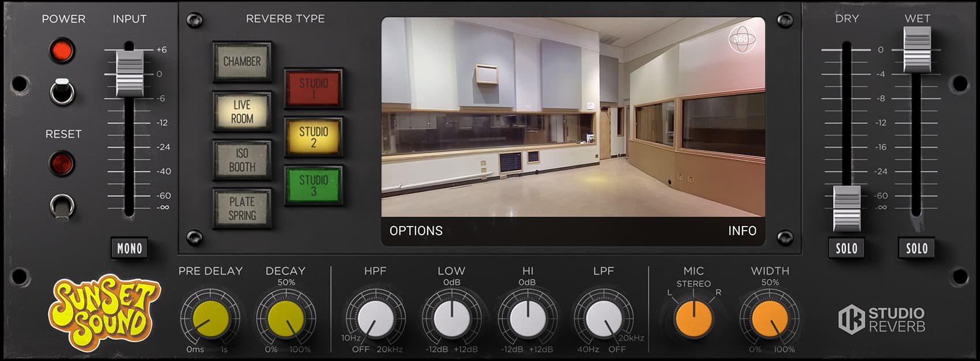Click the Input level fader handle

coord(130,73)
